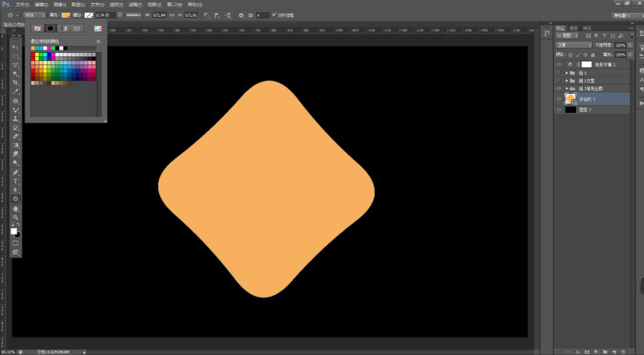The image size is (644, 355).
Task: Pick the Hand tool
Action: 16,209
